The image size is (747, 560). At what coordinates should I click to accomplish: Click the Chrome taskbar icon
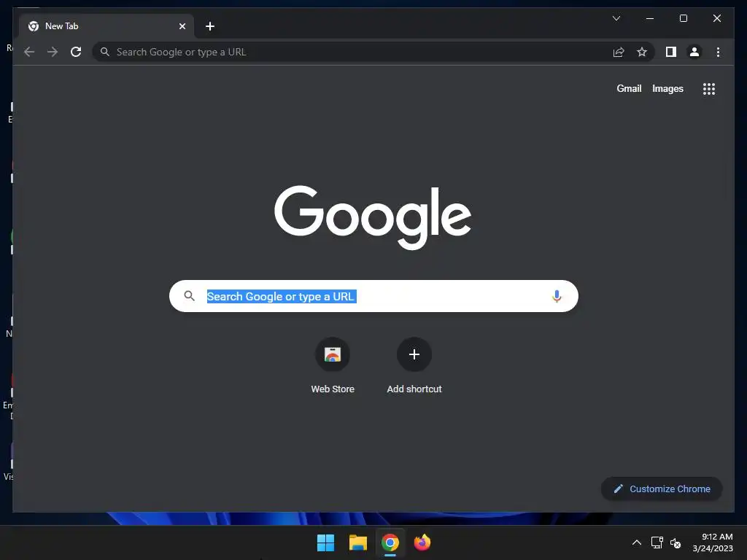390,542
